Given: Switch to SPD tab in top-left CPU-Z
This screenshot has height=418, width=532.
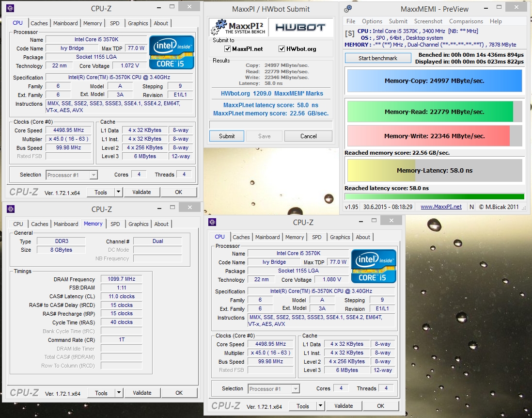Looking at the screenshot, I should [115, 23].
